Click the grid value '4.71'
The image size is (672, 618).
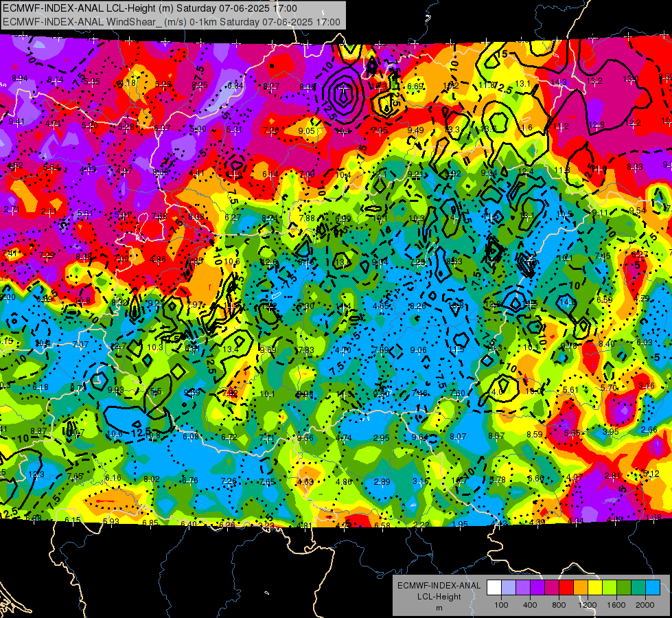click(53, 124)
